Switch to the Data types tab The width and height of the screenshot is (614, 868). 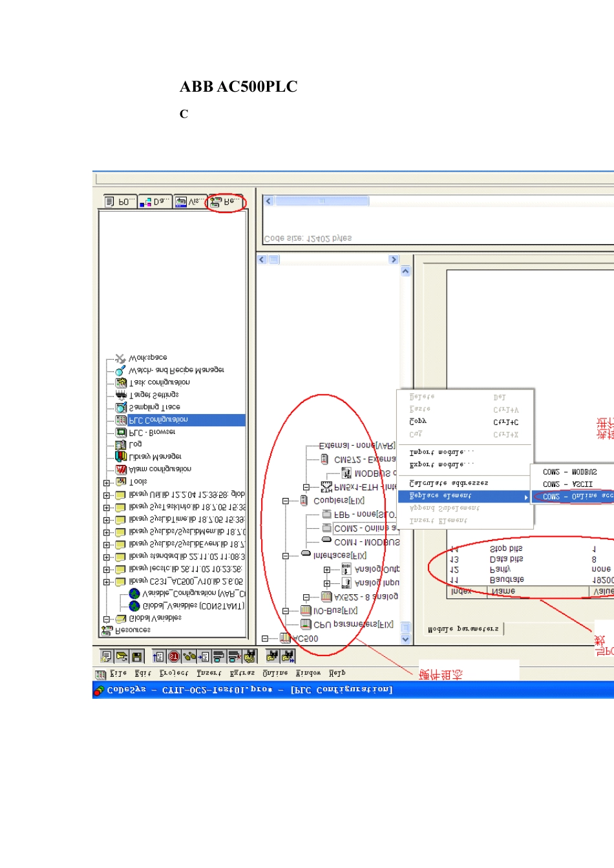(155, 201)
